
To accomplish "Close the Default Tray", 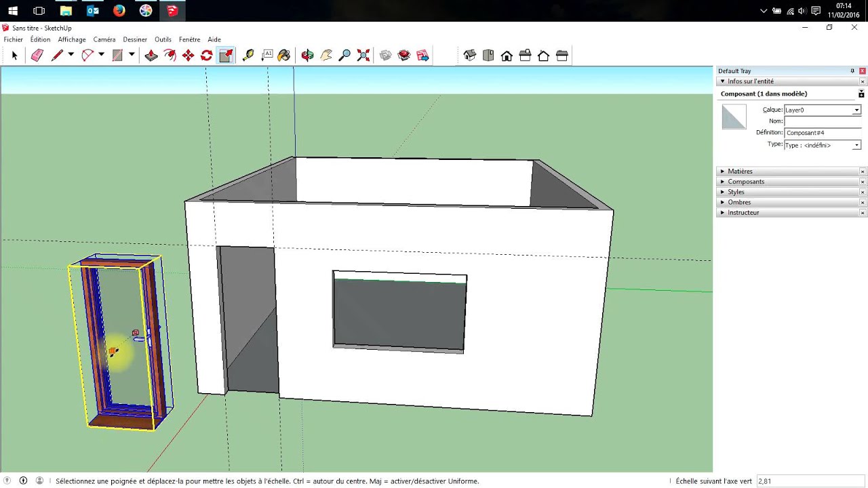I will (863, 70).
